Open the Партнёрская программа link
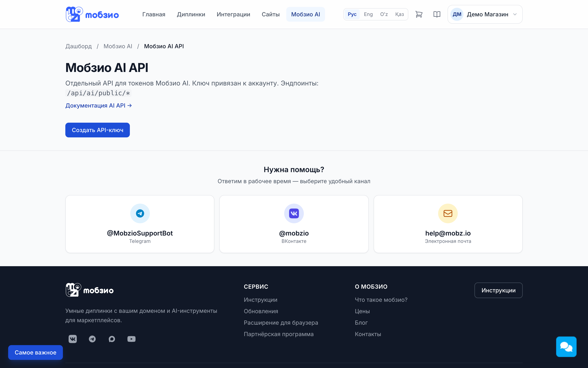588x368 pixels. point(279,334)
